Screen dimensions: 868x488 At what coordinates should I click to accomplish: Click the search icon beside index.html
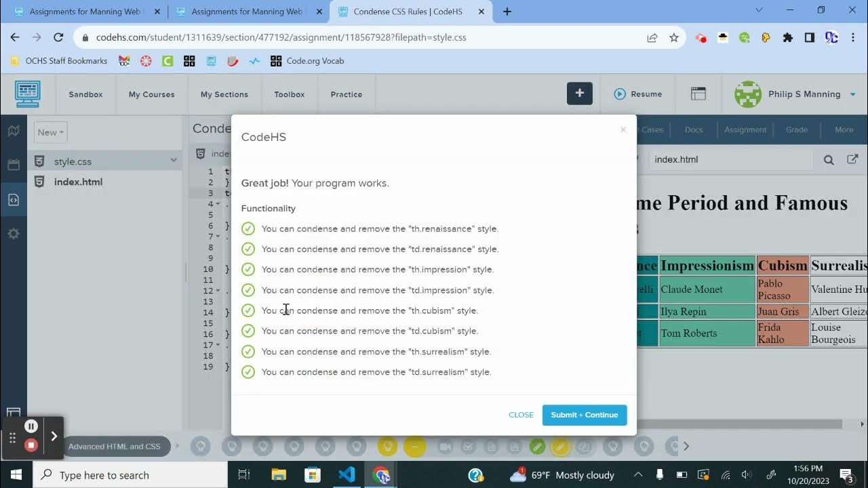pyautogui.click(x=829, y=160)
